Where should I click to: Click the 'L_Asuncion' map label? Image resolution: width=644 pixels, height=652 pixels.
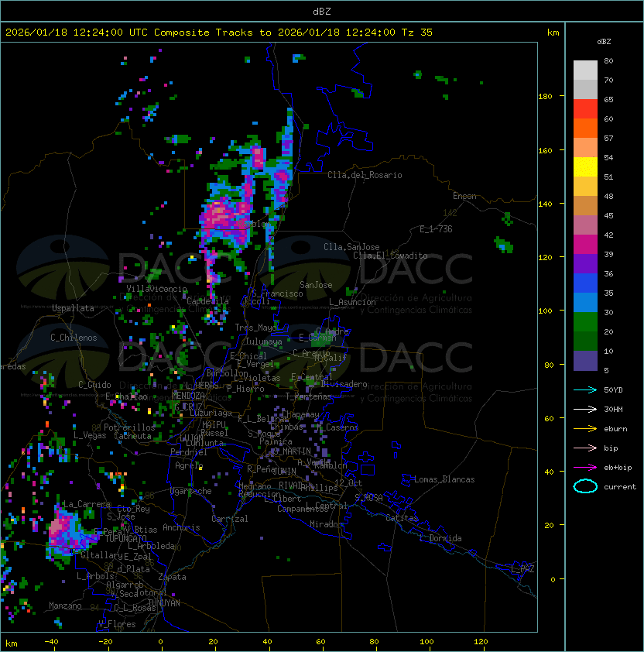tap(352, 302)
